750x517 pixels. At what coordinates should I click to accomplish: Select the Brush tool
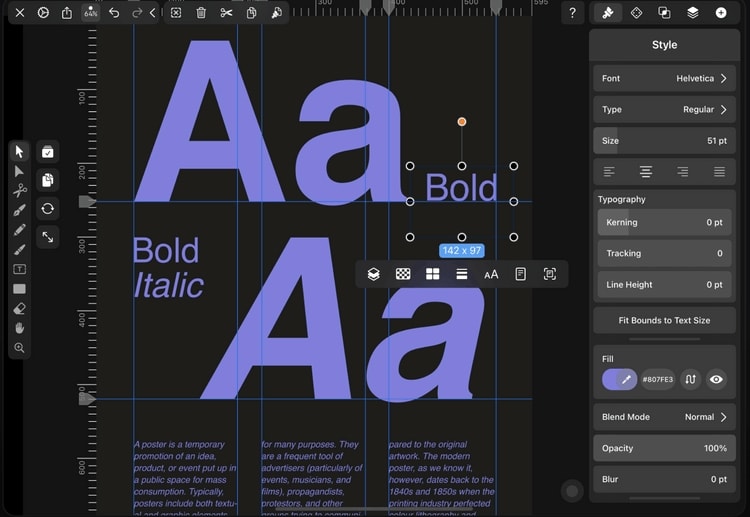tap(19, 250)
